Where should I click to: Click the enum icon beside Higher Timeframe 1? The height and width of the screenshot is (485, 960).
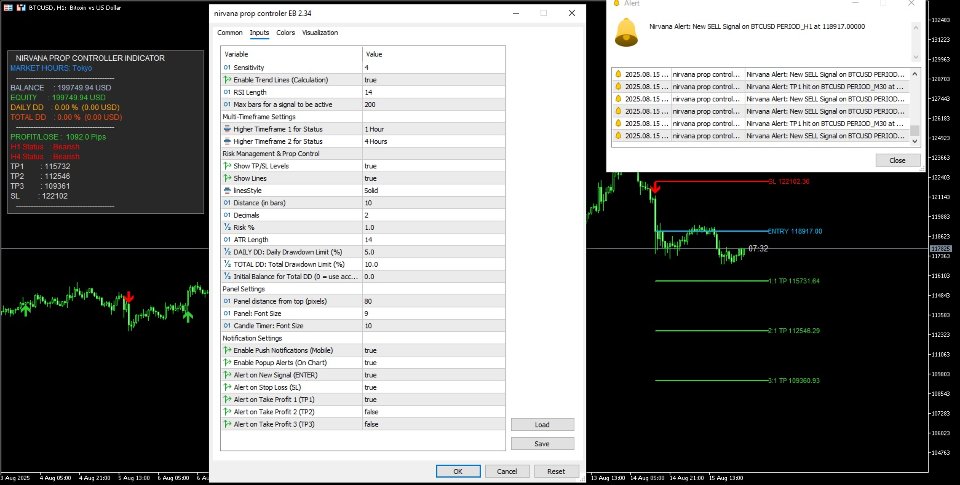pyautogui.click(x=227, y=129)
